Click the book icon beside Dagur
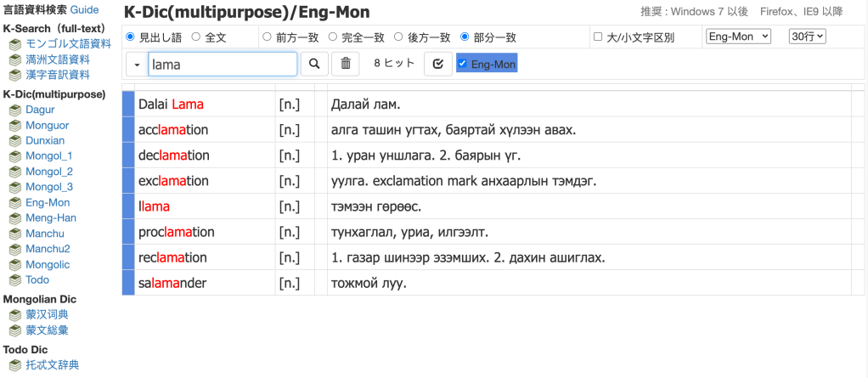This screenshot has height=378, width=868. [14, 110]
